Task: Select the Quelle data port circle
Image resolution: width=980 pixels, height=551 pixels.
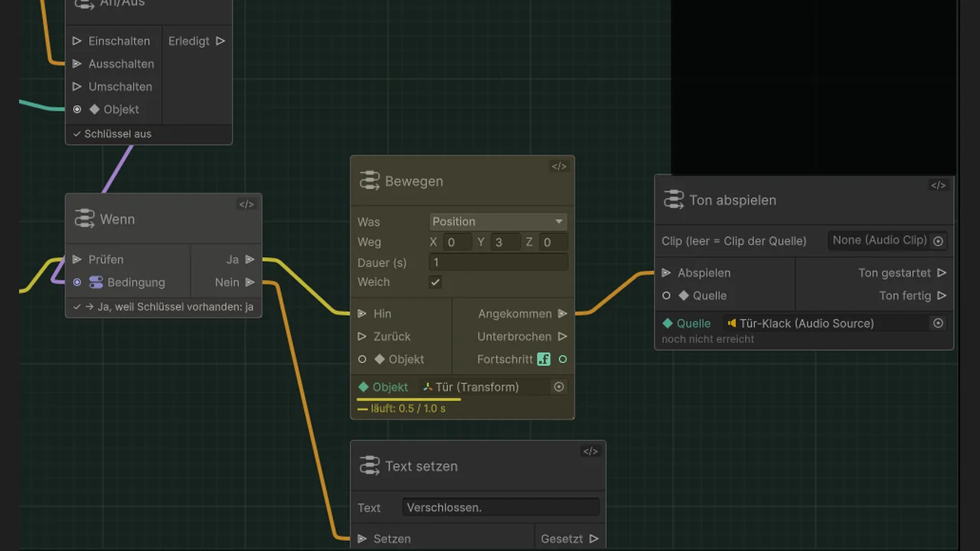Action: (x=666, y=295)
